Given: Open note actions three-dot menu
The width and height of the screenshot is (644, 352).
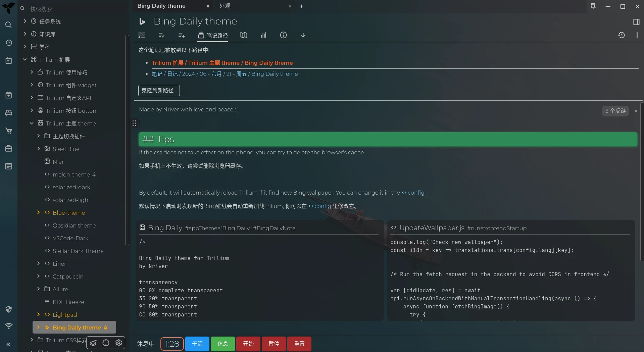Looking at the screenshot, I should click(637, 35).
